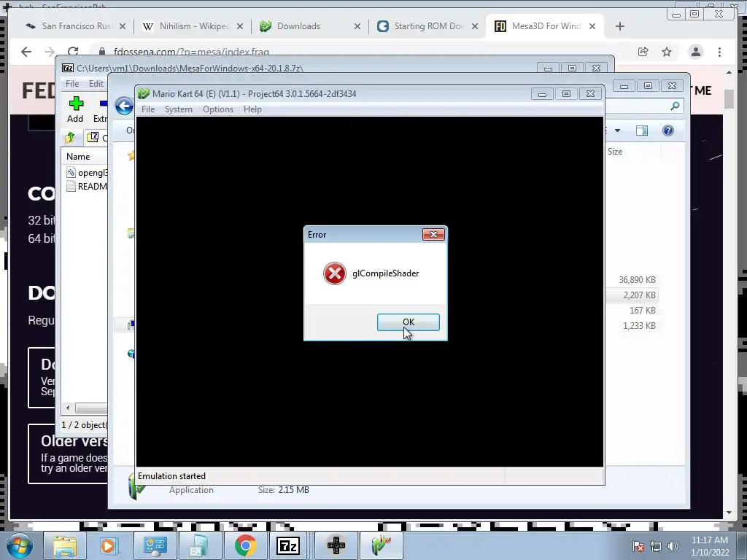The height and width of the screenshot is (560, 747).
Task: Open Project64 System menu
Action: click(179, 109)
